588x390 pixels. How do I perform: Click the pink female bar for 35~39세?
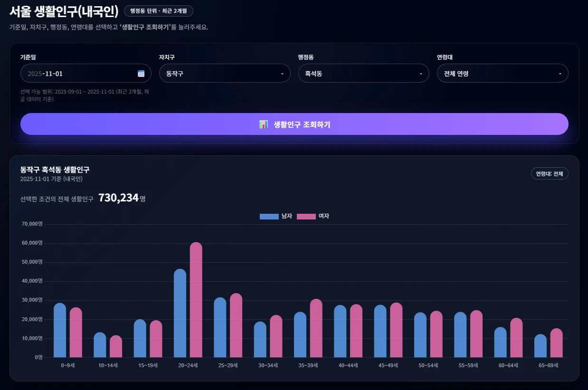point(316,329)
